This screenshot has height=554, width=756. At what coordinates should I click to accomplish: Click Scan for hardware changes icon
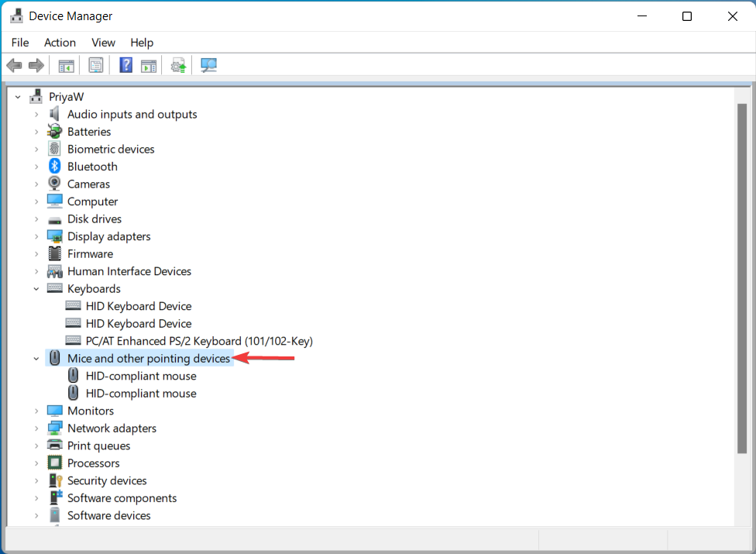click(209, 65)
